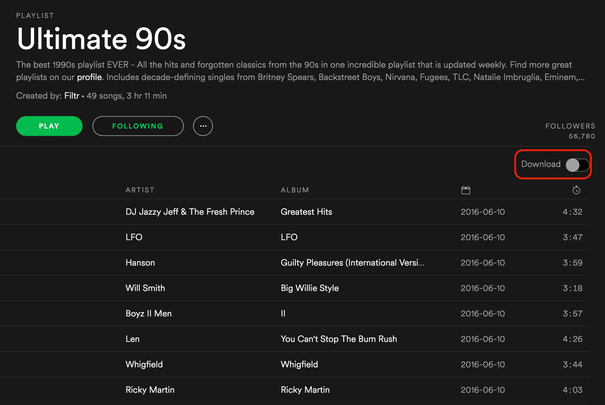605x405 pixels.
Task: Open artist Boyz II Men
Action: [x=149, y=314]
